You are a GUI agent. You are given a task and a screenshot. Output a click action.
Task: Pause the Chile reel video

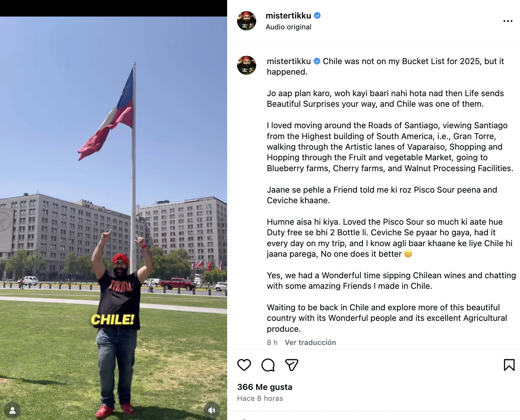coord(113,218)
